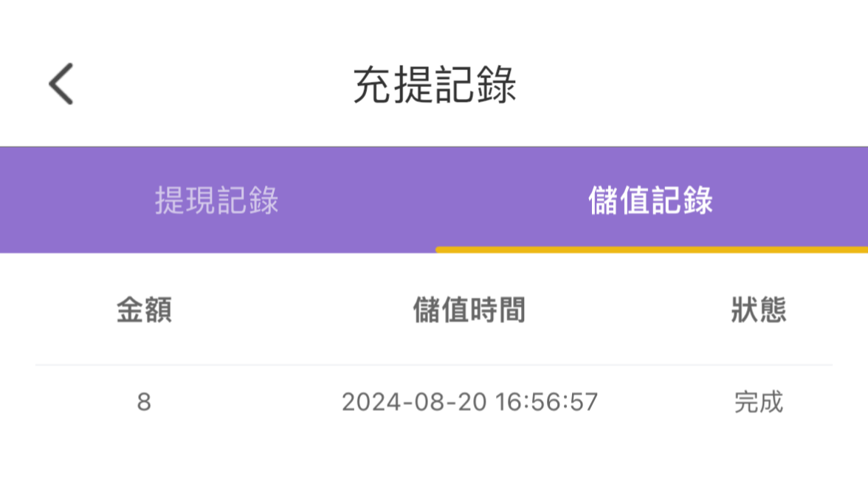Click the 成 character in 完成 status
This screenshot has width=868, height=501.
point(771,403)
